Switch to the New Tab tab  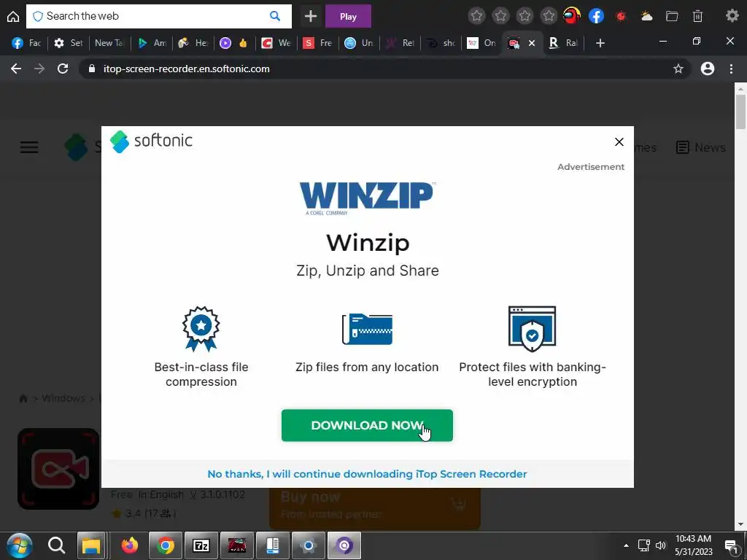tap(109, 43)
